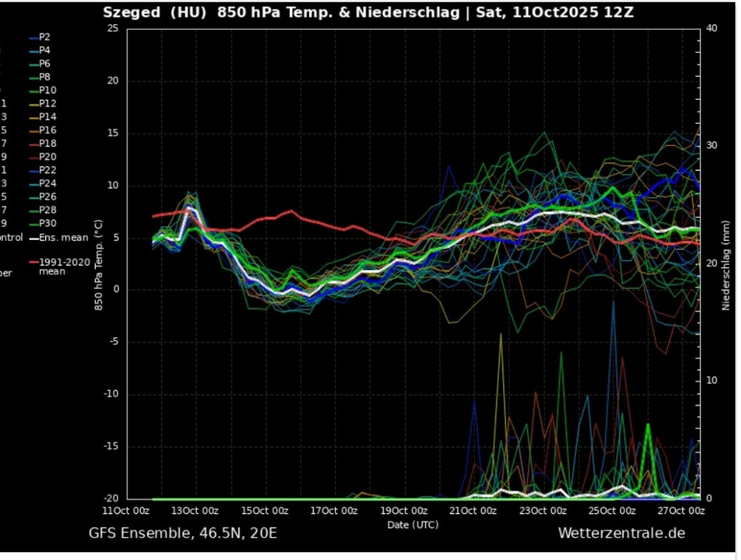This screenshot has width=741, height=560.
Task: Select the 25Oct 00z date tick label
Action: point(612,510)
